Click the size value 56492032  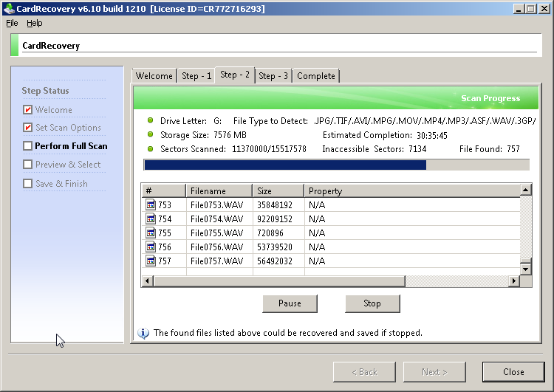275,261
